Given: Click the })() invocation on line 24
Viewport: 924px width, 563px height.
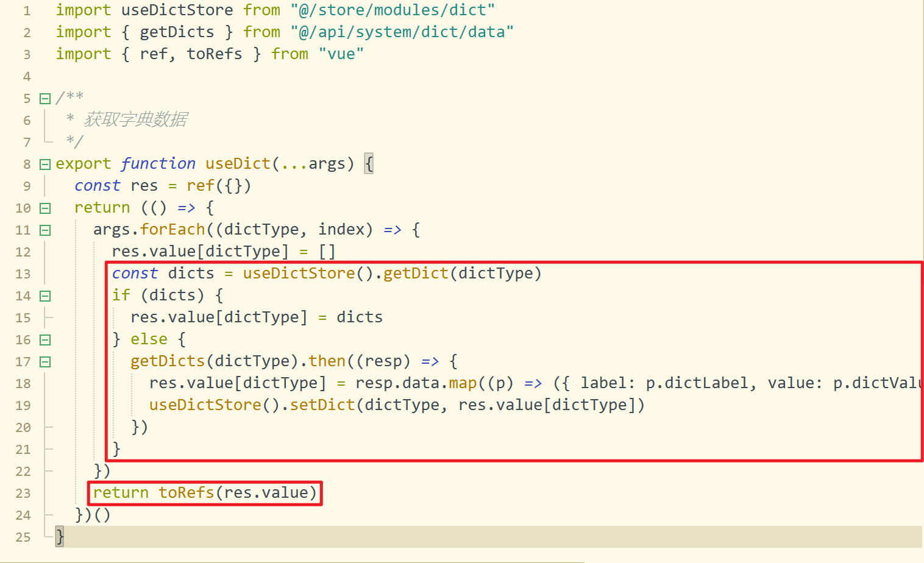Looking at the screenshot, I should click(x=93, y=515).
